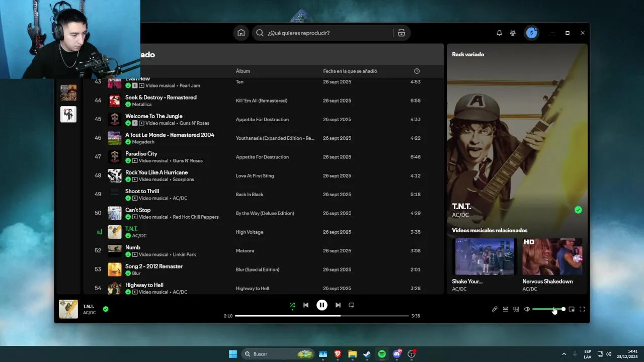Click the T.N.T. album cover in the player bar
Viewport: 644px width, 362px height.
pyautogui.click(x=68, y=309)
